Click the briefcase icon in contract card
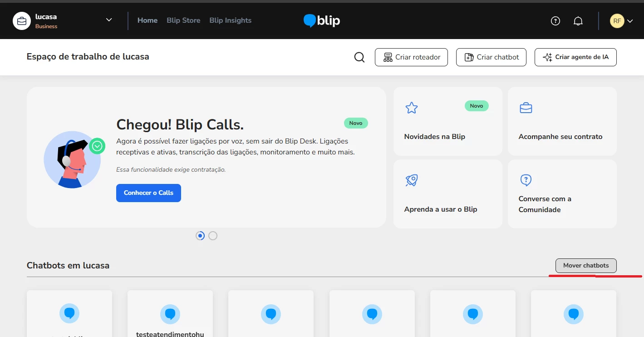This screenshot has height=337, width=644. click(526, 108)
